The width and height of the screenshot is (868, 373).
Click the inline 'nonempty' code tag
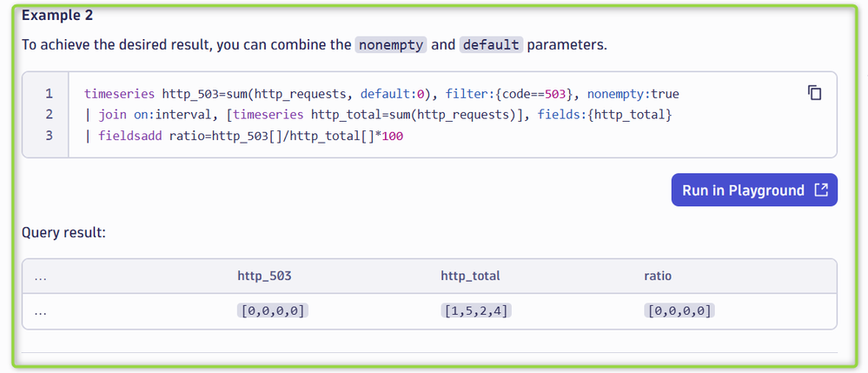(x=390, y=44)
